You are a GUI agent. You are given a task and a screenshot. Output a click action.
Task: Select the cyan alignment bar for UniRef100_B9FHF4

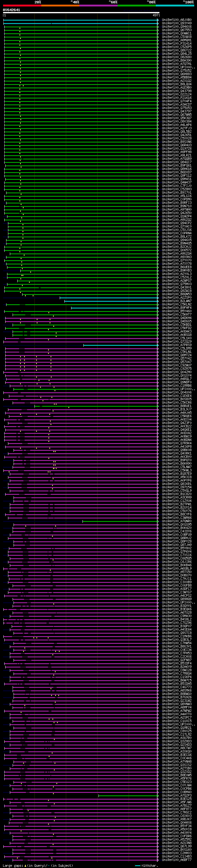115,308
